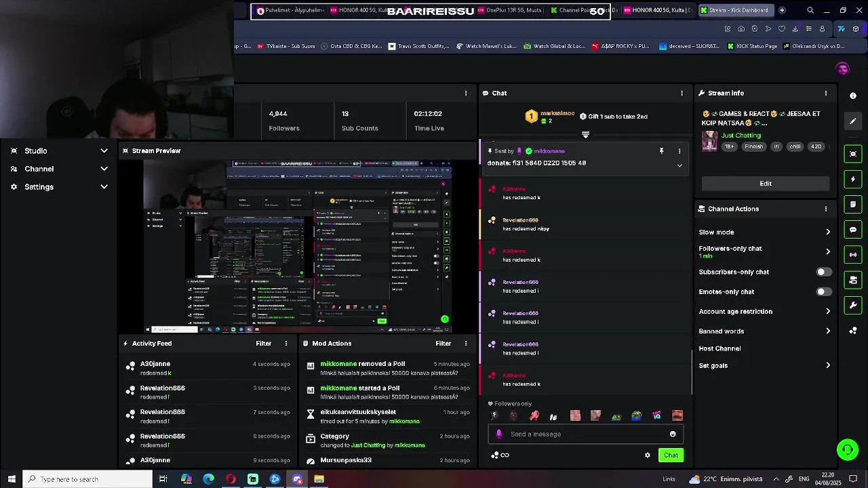The height and width of the screenshot is (488, 868).
Task: Open Task View on the taskbar
Action: (x=163, y=479)
